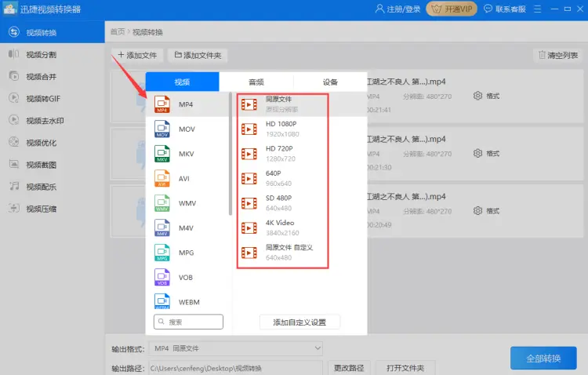Select the AVI format icon
Screen dimensions: 588x375
(x=162, y=178)
